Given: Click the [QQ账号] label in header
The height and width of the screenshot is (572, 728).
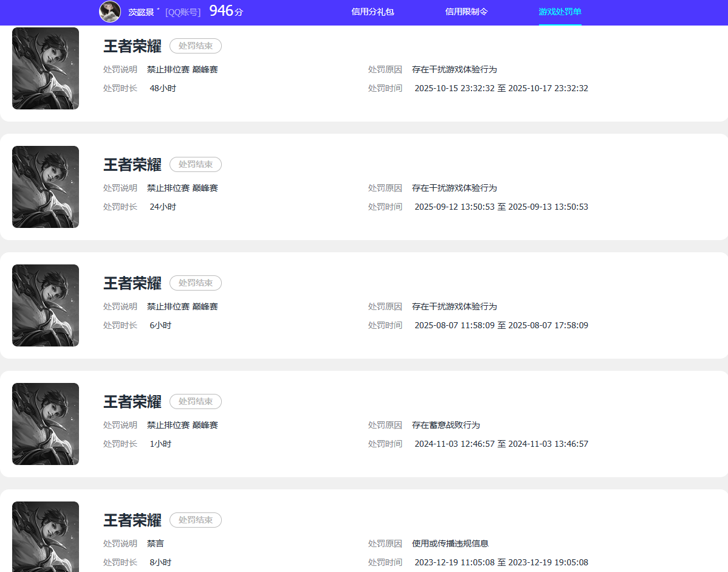Looking at the screenshot, I should 183,12.
